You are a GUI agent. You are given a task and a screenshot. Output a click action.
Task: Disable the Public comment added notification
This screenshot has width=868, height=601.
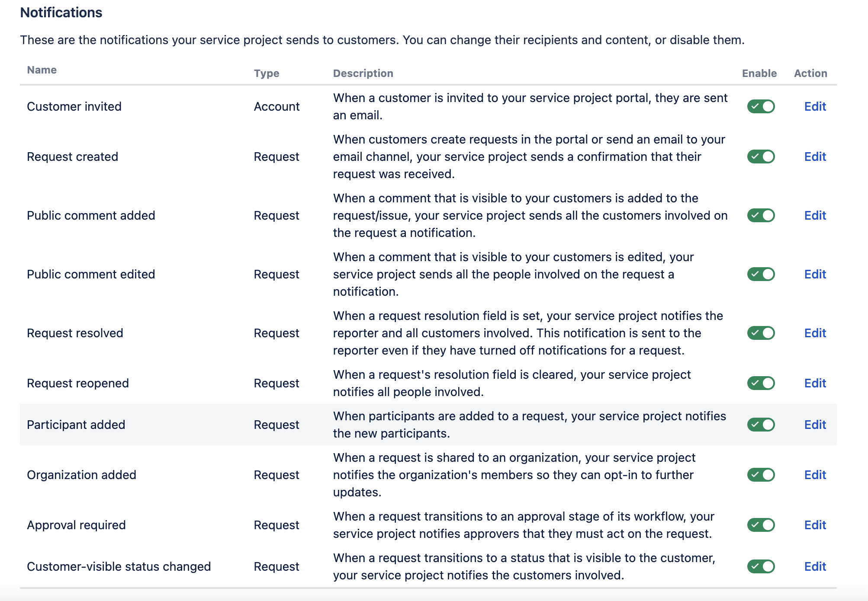point(761,215)
